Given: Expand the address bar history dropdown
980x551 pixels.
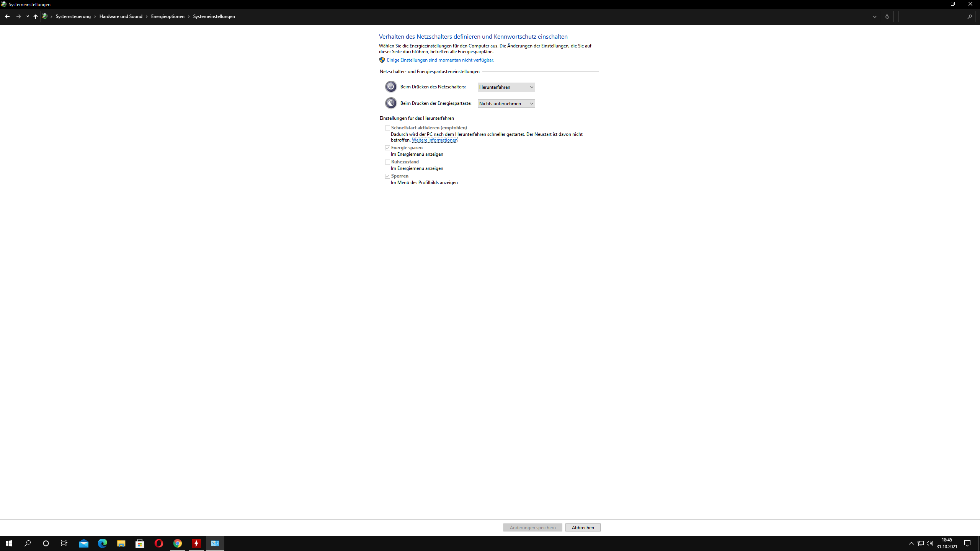Looking at the screenshot, I should (875, 16).
